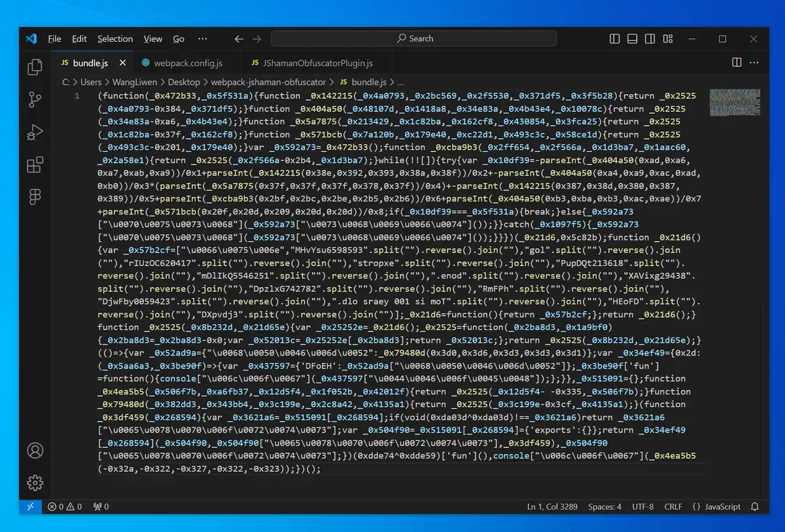
Task: Open the Figma extension view icon
Action: pos(35,196)
